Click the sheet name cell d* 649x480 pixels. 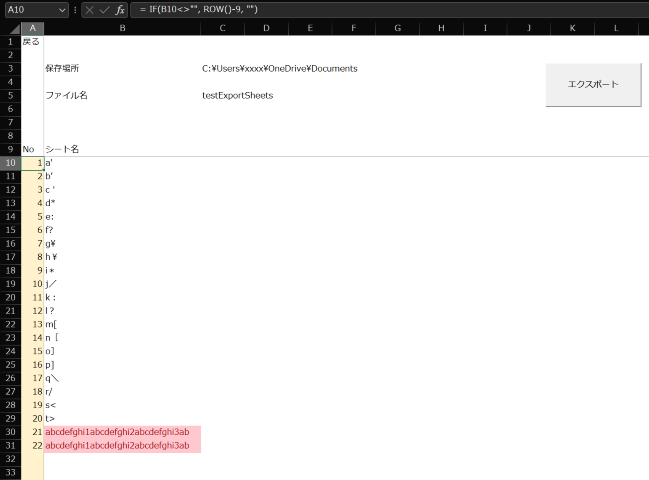[122, 203]
